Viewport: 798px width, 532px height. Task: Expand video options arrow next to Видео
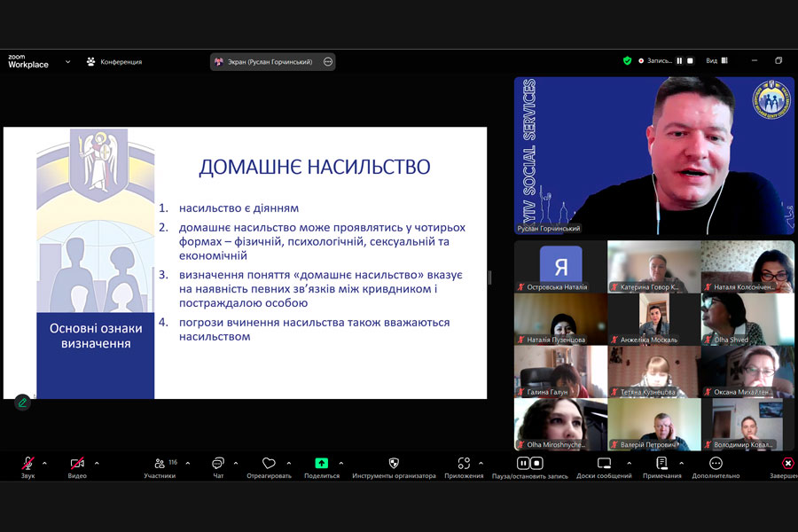click(x=97, y=463)
